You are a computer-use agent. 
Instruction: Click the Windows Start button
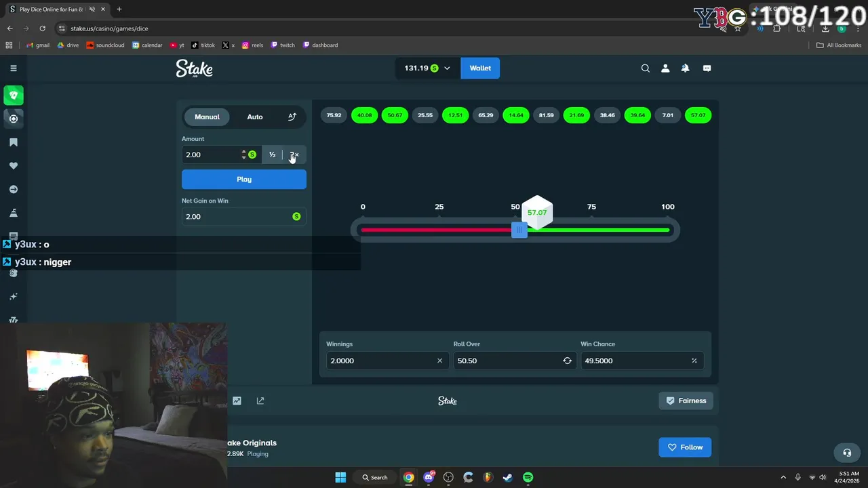pos(340,477)
